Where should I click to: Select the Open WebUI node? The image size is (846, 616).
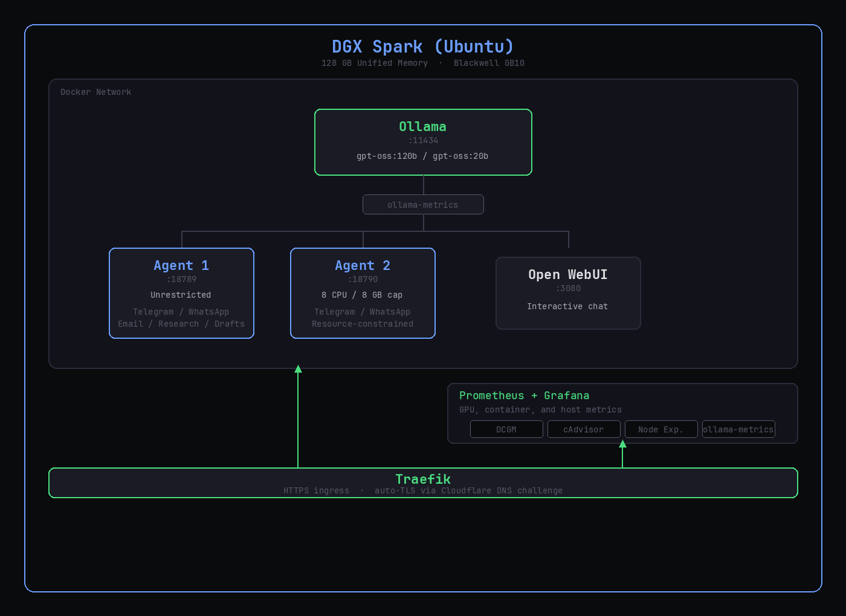(568, 293)
